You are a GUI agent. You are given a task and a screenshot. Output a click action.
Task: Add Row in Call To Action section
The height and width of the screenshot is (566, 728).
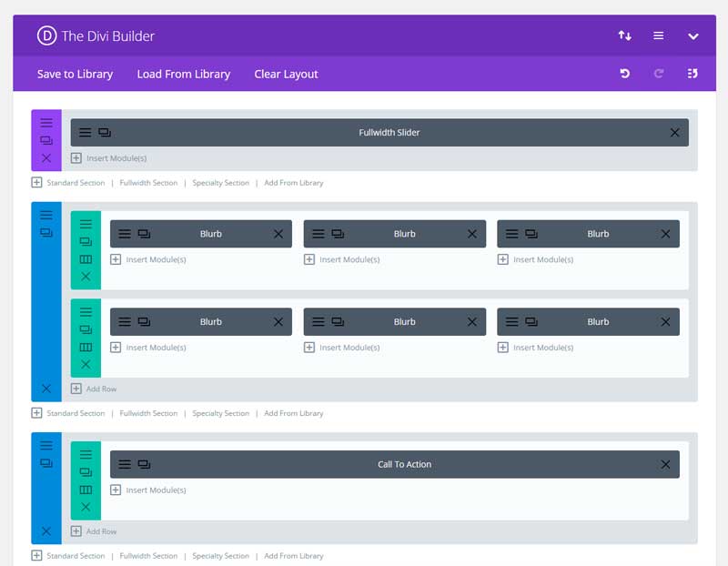(x=94, y=531)
